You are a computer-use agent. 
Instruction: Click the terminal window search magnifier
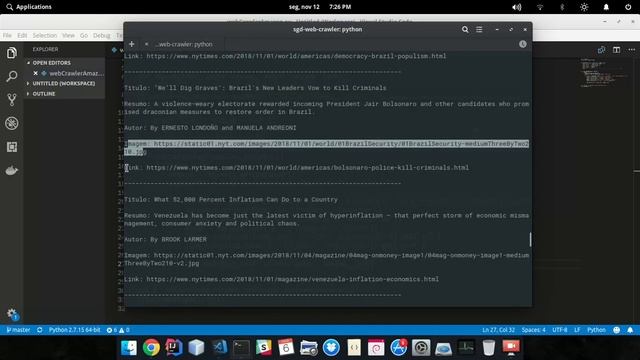[x=465, y=29]
